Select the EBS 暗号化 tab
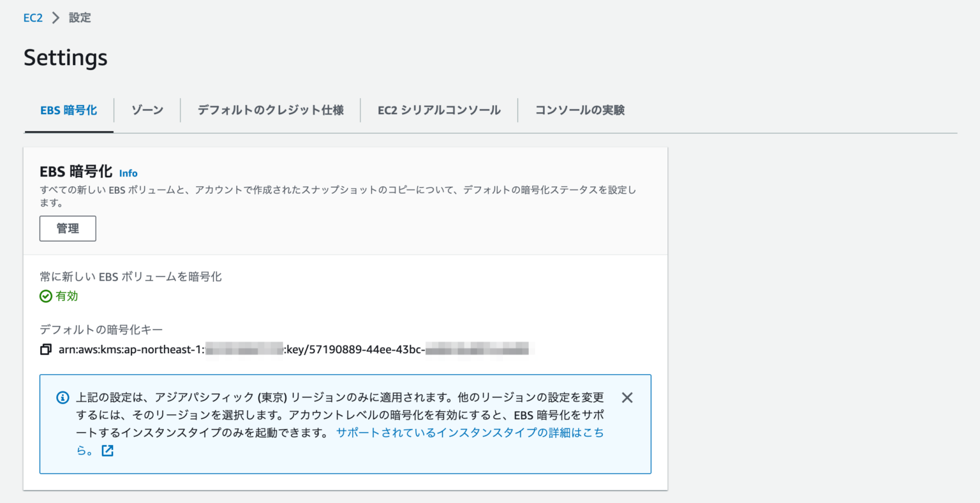Screen dimensions: 980x503 tap(68, 110)
